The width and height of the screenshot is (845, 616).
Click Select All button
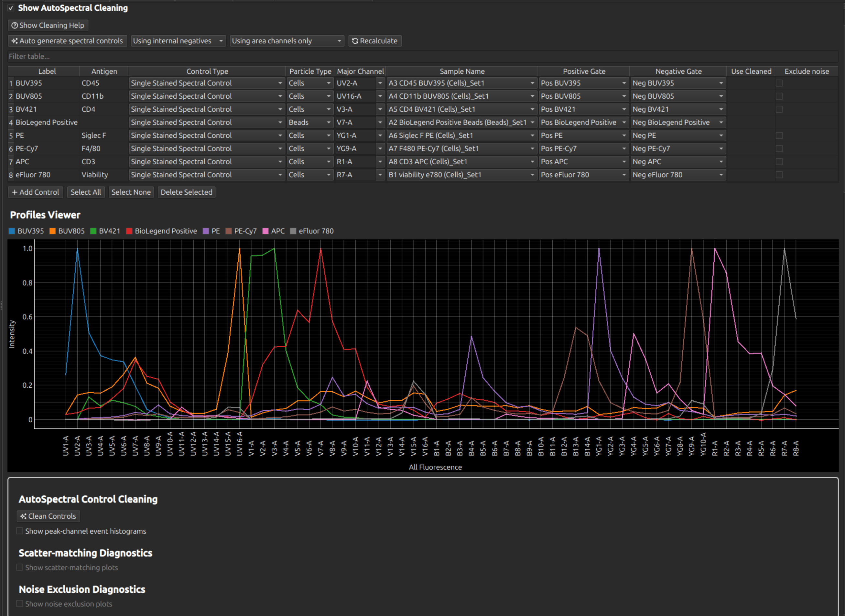click(x=86, y=192)
